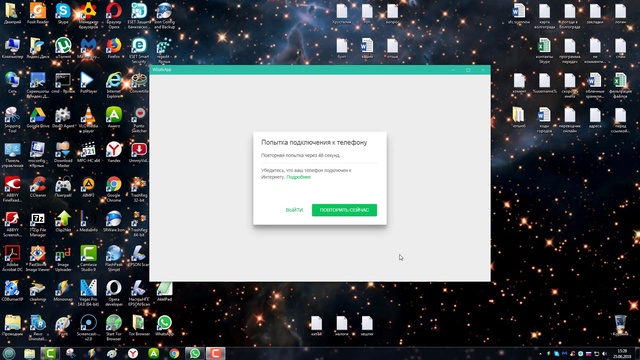The image size is (640, 360).
Task: Open the Google Drive desktop shortcut
Action: click(38, 118)
